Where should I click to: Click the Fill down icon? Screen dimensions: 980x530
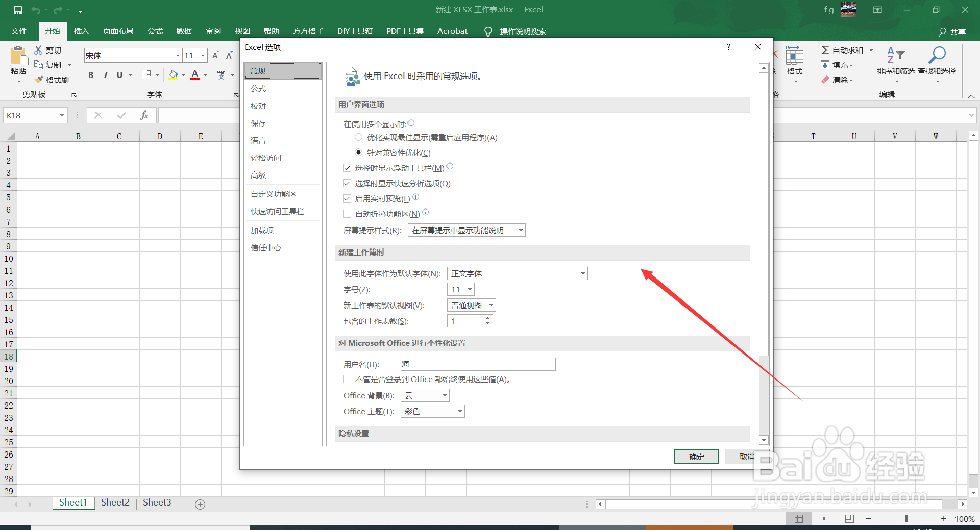coord(825,65)
